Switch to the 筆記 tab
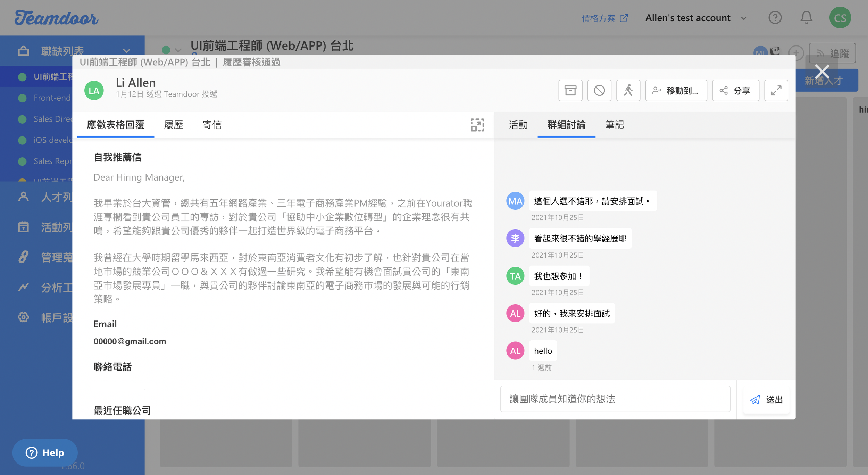 (x=615, y=125)
